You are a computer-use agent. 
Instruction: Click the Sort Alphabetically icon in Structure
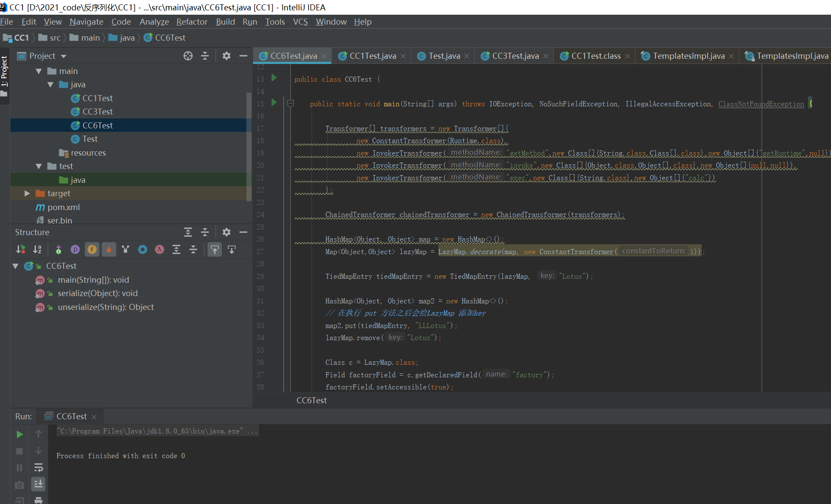[x=37, y=249]
